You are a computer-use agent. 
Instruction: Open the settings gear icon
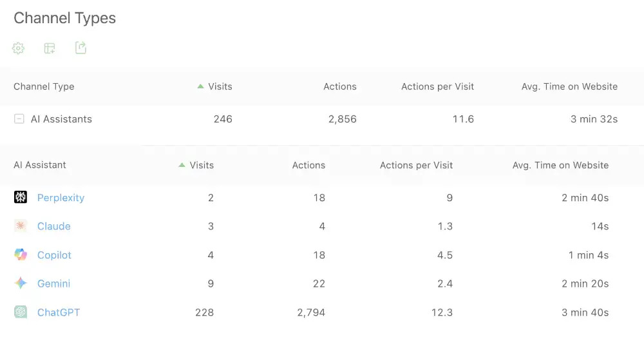coord(18,48)
